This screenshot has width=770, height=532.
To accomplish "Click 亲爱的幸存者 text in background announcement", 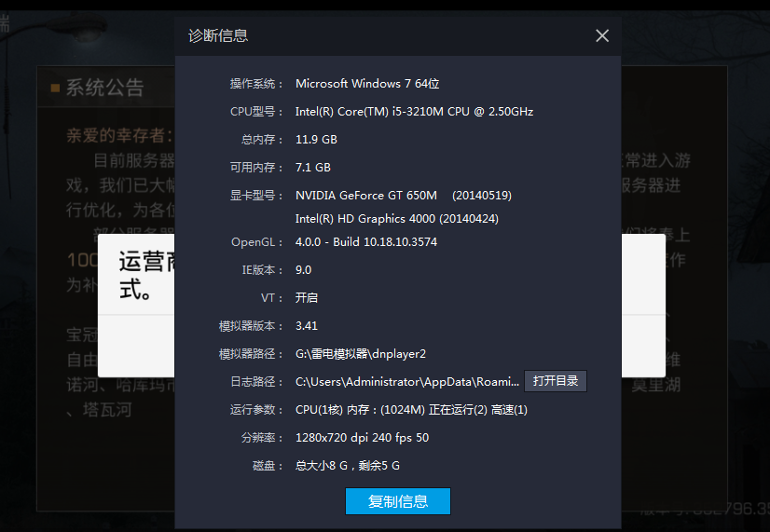I will coord(119,135).
